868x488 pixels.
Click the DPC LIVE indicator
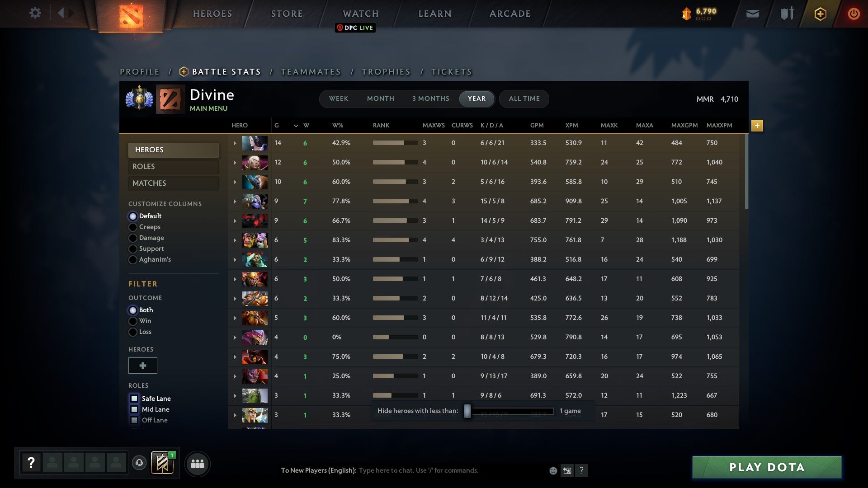355,28
